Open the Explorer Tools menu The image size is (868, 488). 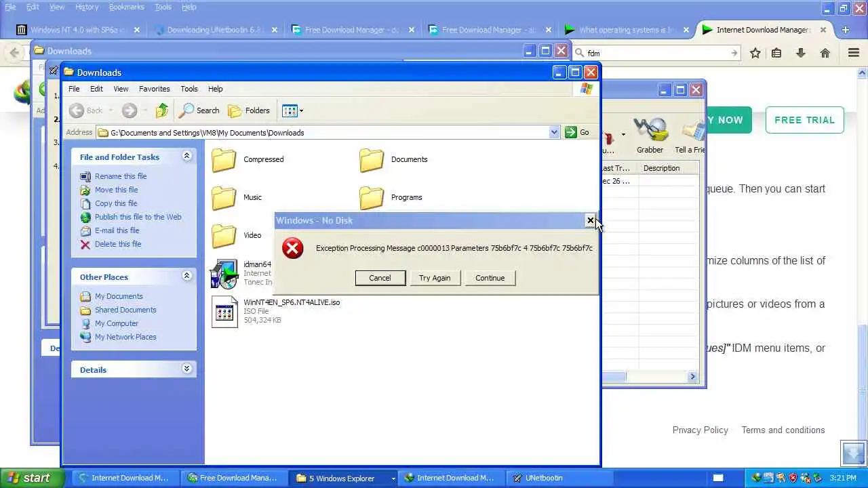point(189,89)
